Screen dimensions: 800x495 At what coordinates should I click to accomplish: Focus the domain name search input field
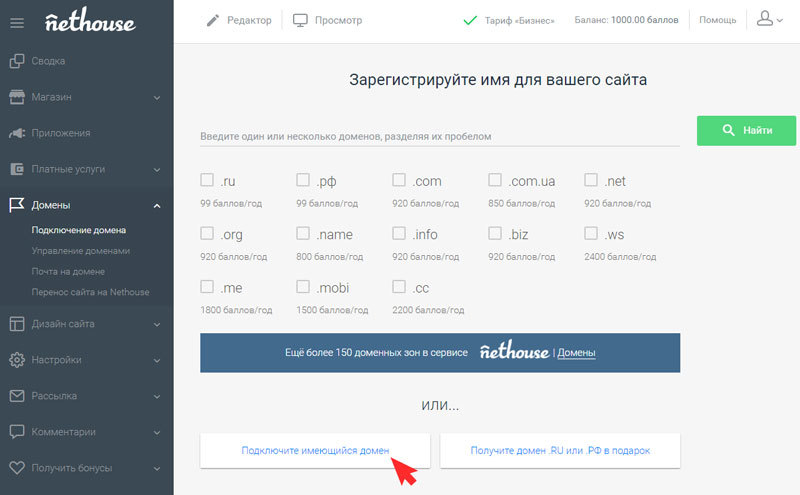440,136
